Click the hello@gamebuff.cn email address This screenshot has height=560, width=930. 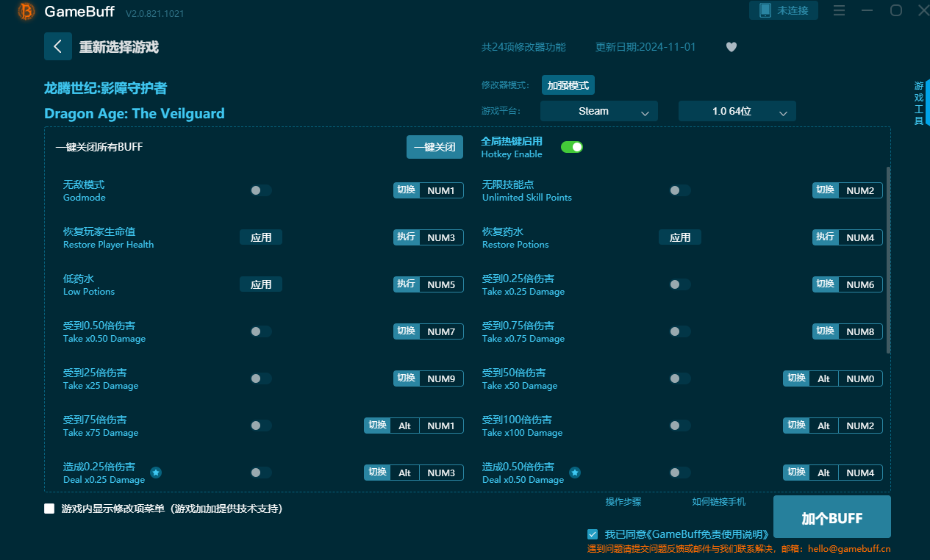click(x=850, y=549)
